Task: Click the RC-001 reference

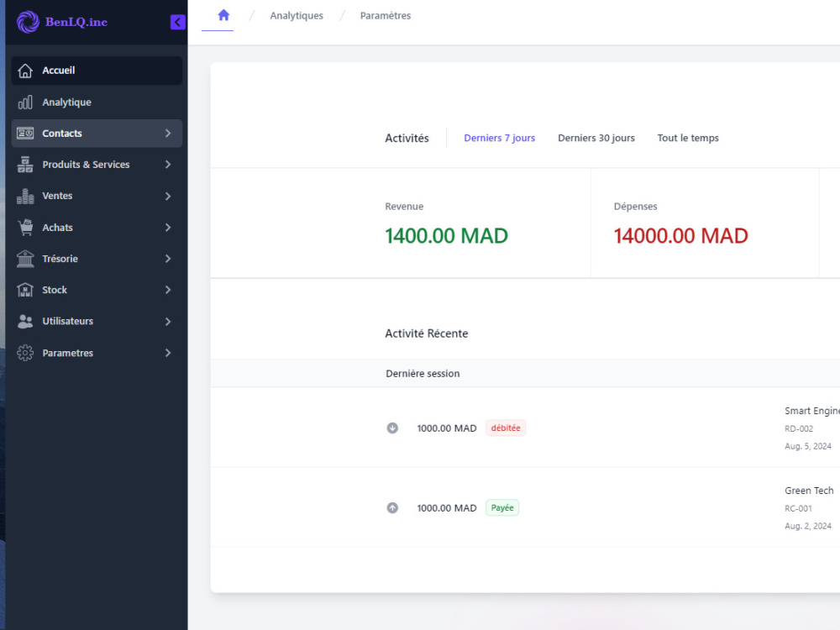Action: click(798, 509)
